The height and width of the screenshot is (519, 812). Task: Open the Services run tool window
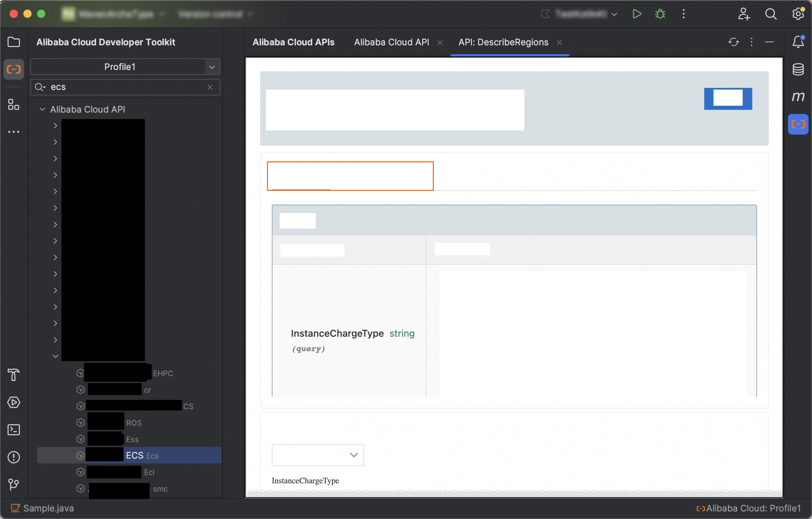(x=14, y=402)
